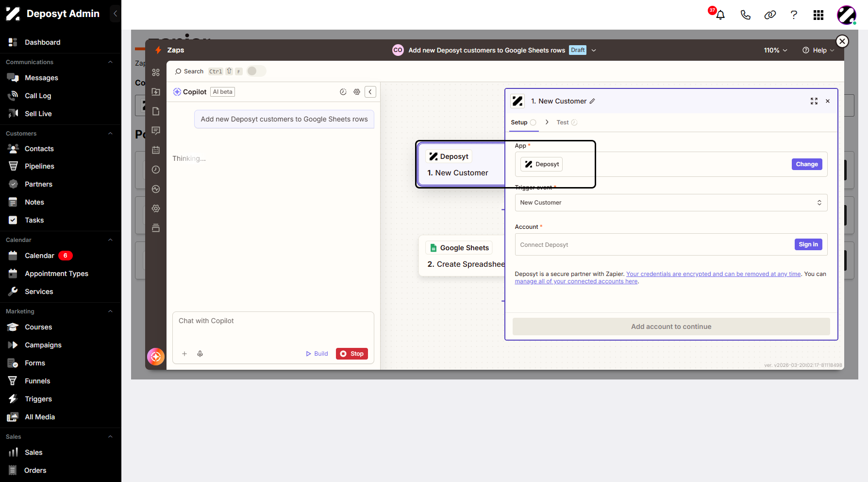
Task: Click the Change app button
Action: (x=807, y=164)
